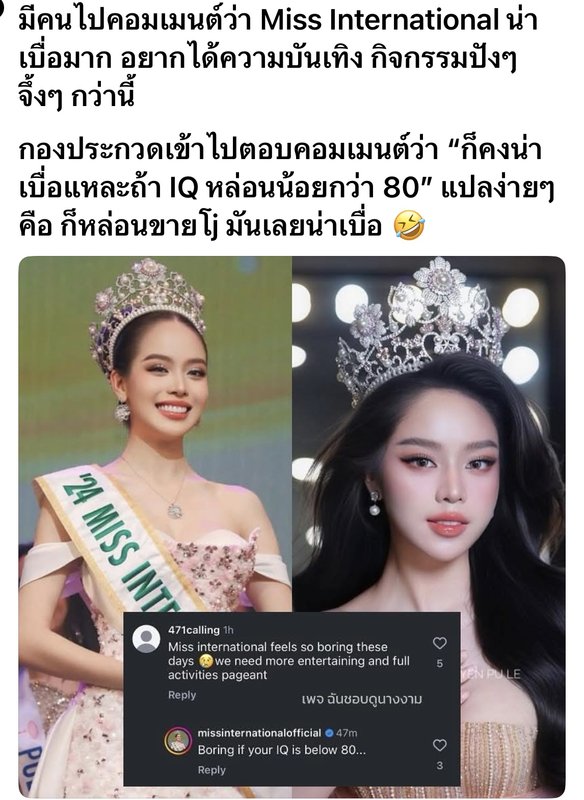Select the 'Boring if your IQ is below 80' text
584x800 pixels.
point(282,750)
